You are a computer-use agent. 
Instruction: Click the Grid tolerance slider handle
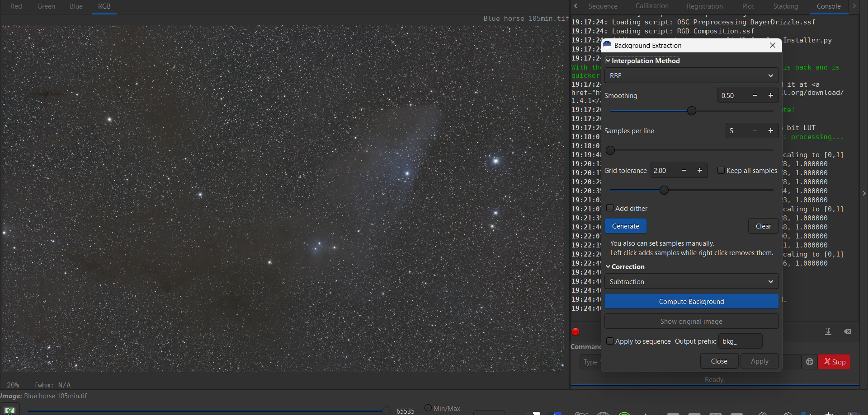(664, 190)
